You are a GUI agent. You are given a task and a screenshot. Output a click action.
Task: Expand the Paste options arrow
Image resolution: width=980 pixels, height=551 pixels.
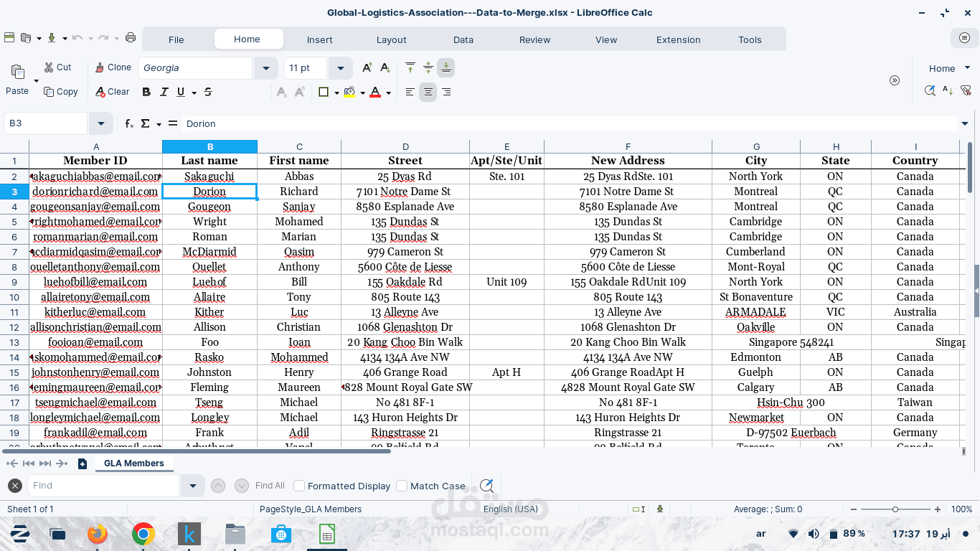tap(37, 81)
